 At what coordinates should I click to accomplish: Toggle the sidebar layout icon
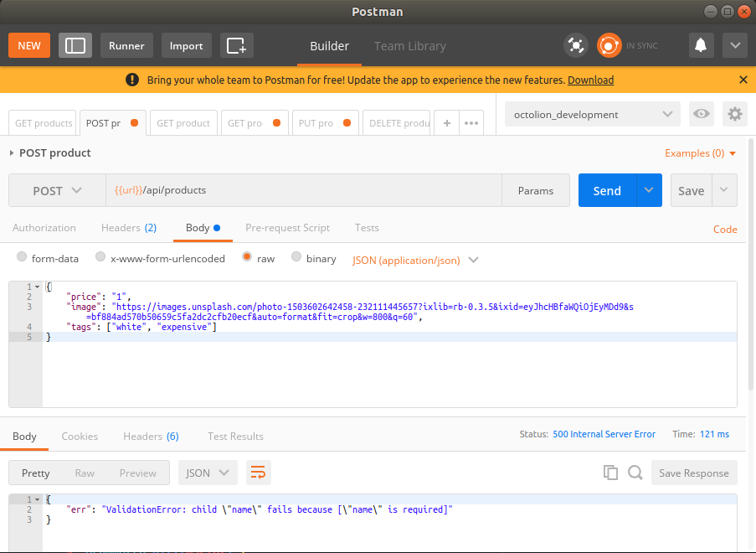pyautogui.click(x=75, y=46)
